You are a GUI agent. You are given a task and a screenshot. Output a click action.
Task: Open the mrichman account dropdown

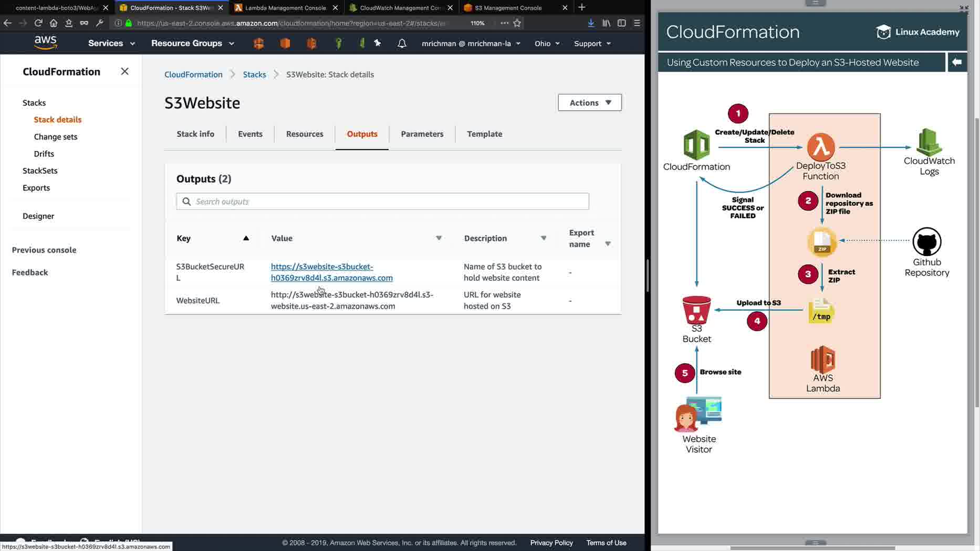click(471, 44)
